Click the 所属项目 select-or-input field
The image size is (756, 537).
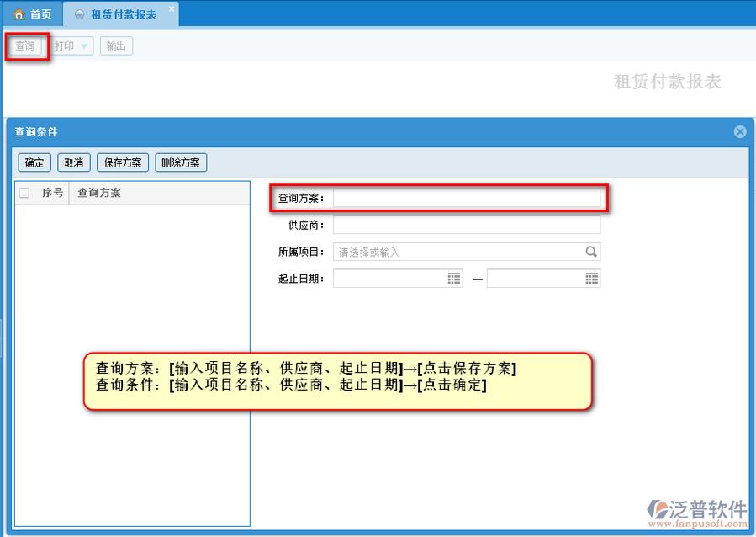pos(467,252)
